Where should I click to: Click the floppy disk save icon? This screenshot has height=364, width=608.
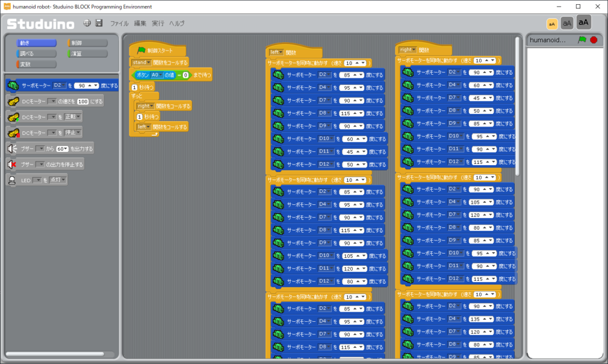pos(99,23)
